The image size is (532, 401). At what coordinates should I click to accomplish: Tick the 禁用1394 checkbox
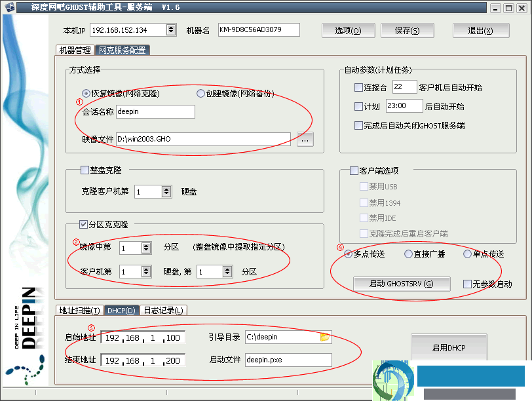(364, 202)
